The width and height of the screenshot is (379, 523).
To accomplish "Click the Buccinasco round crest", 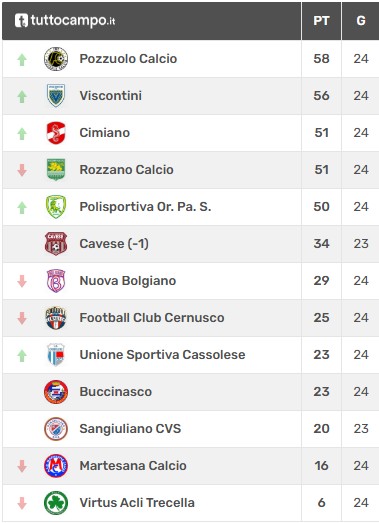I will 56,392.
